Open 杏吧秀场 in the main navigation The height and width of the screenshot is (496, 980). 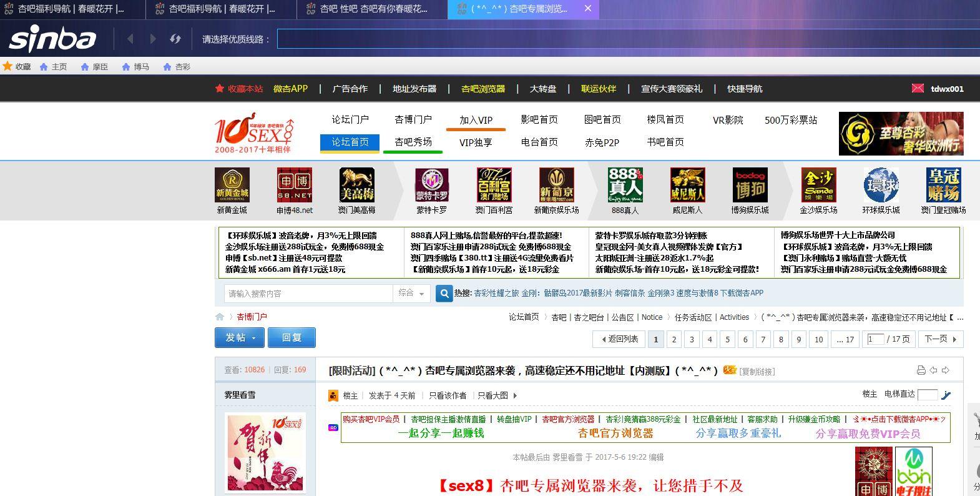(x=413, y=142)
